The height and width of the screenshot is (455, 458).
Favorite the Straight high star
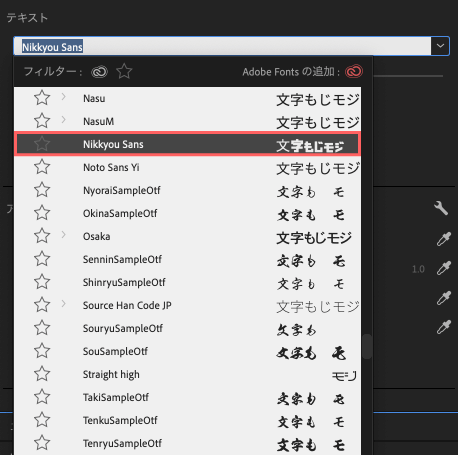pos(42,374)
